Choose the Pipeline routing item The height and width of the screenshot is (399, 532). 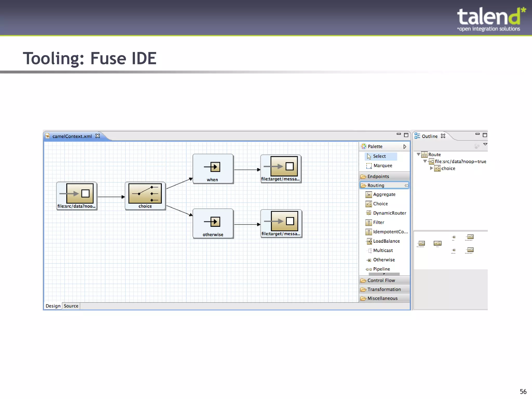(378, 269)
